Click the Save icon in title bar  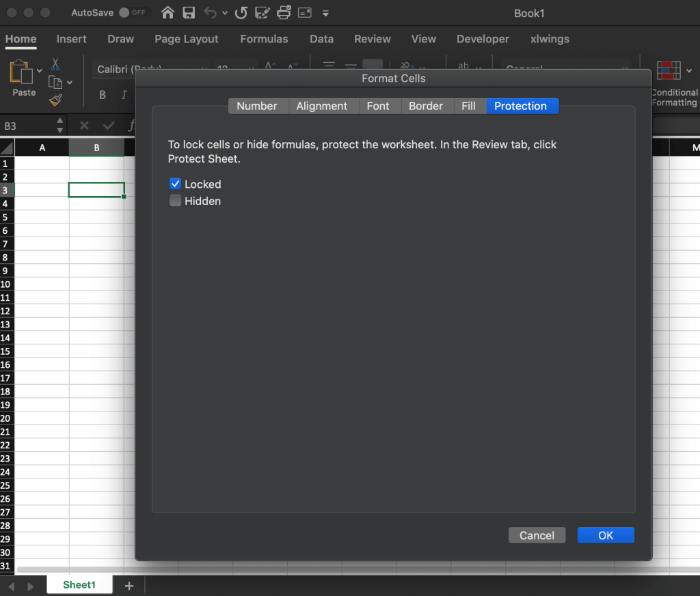click(189, 13)
